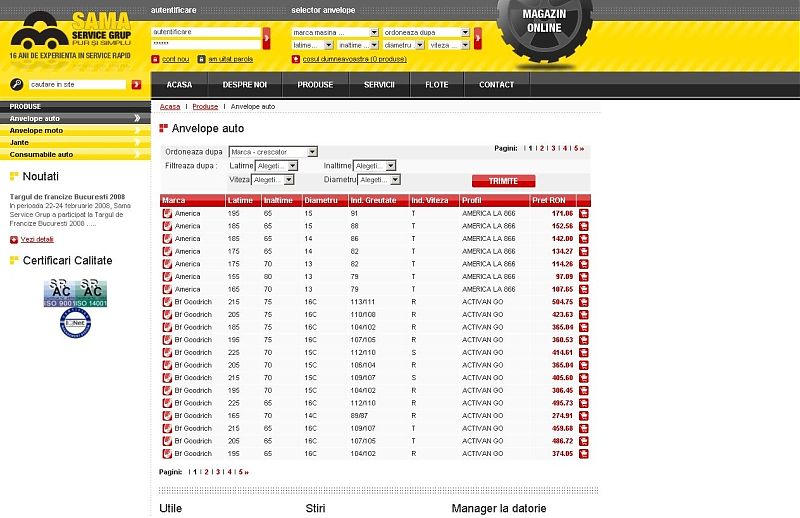Submit site search with red arrow button
This screenshot has width=800, height=518.
pos(136,85)
